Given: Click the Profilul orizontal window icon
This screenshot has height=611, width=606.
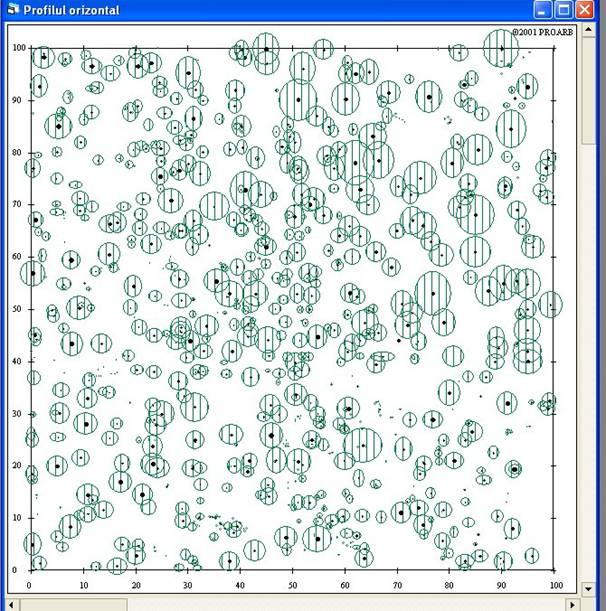Looking at the screenshot, I should [12, 9].
